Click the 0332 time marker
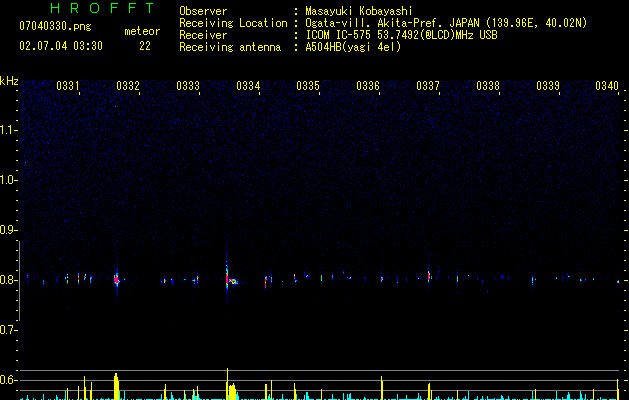This screenshot has width=629, height=400. tap(128, 86)
